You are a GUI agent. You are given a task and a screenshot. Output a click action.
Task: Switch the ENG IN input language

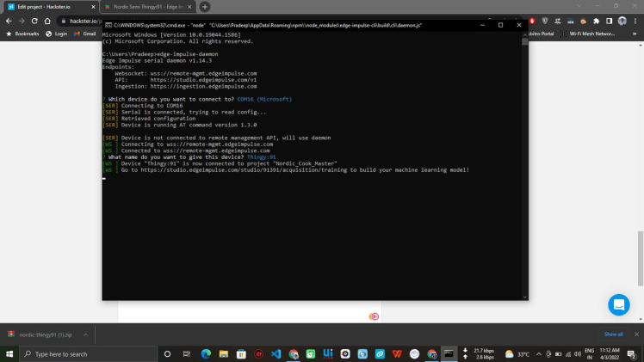tap(590, 353)
